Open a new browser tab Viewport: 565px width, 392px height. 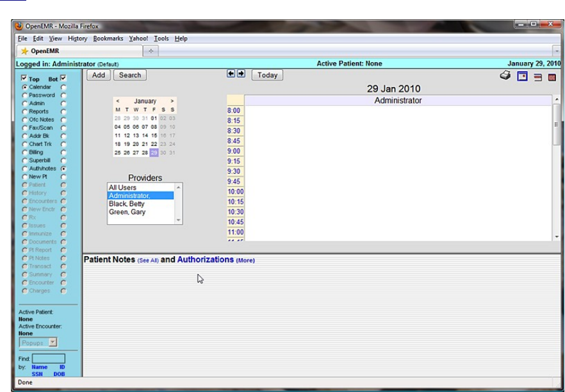[x=151, y=51]
